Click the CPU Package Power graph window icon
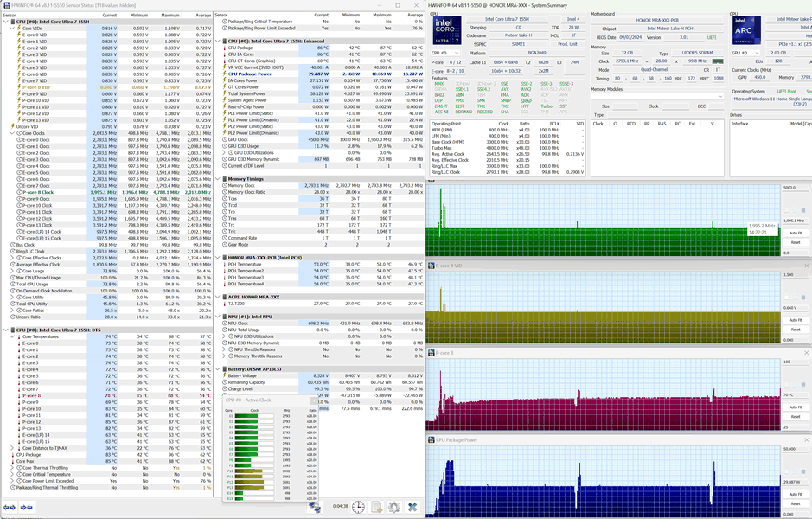812x519 pixels. (x=431, y=439)
